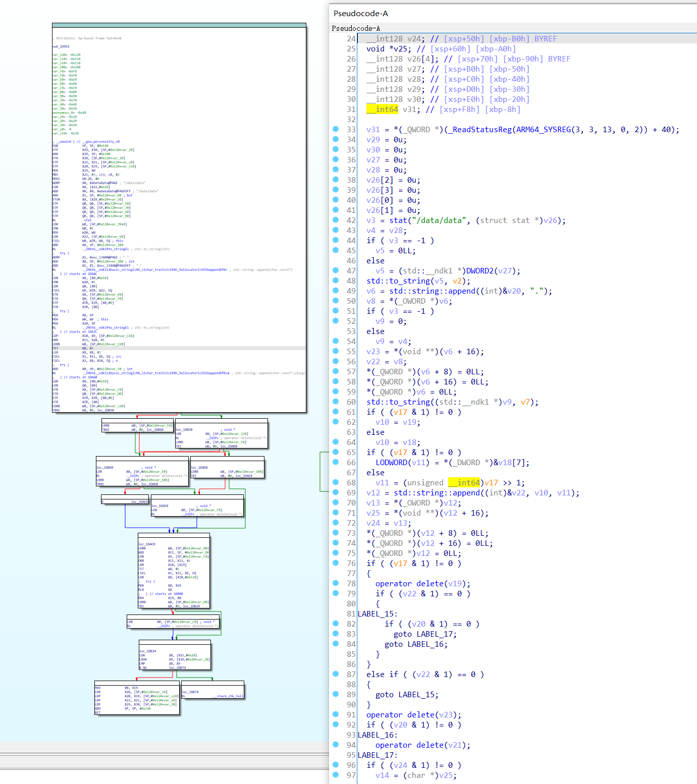Set breakpoint marker on line 89
This screenshot has height=784, width=697.
(x=336, y=694)
